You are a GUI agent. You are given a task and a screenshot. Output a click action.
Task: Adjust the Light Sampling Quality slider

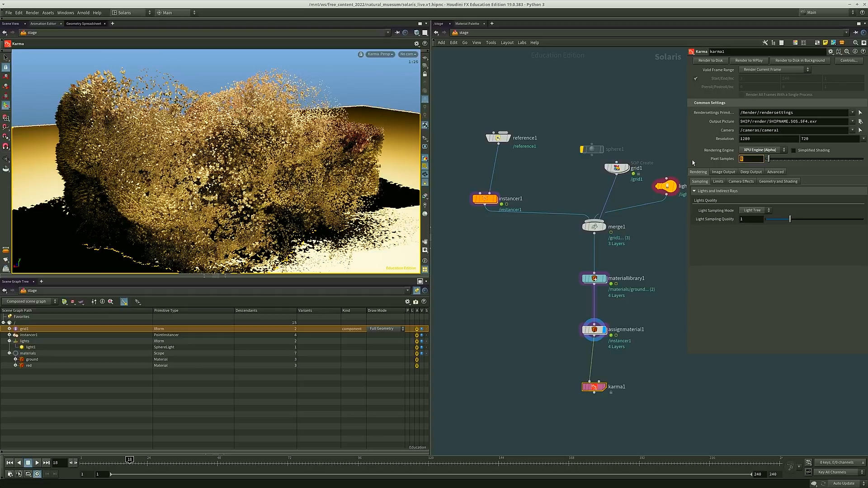pos(790,219)
